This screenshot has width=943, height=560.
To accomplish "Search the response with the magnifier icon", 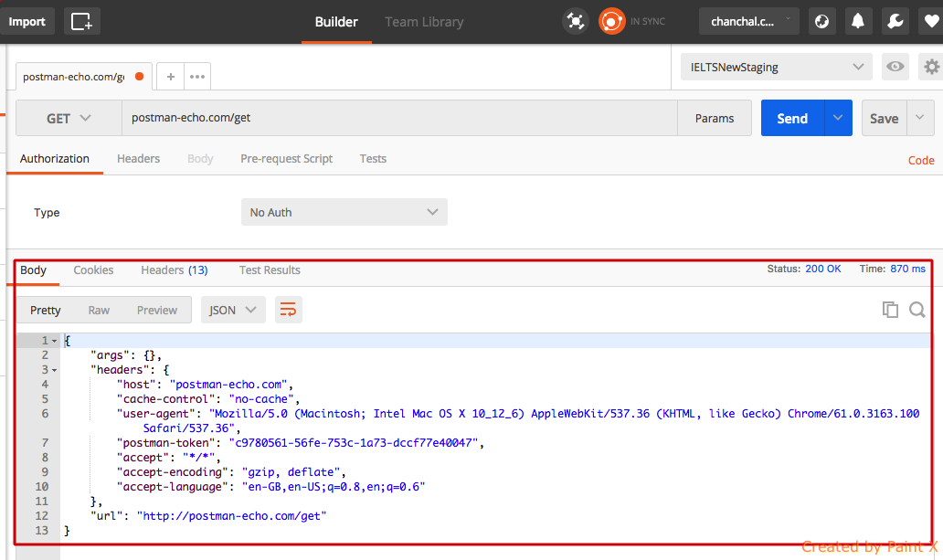I will click(917, 310).
